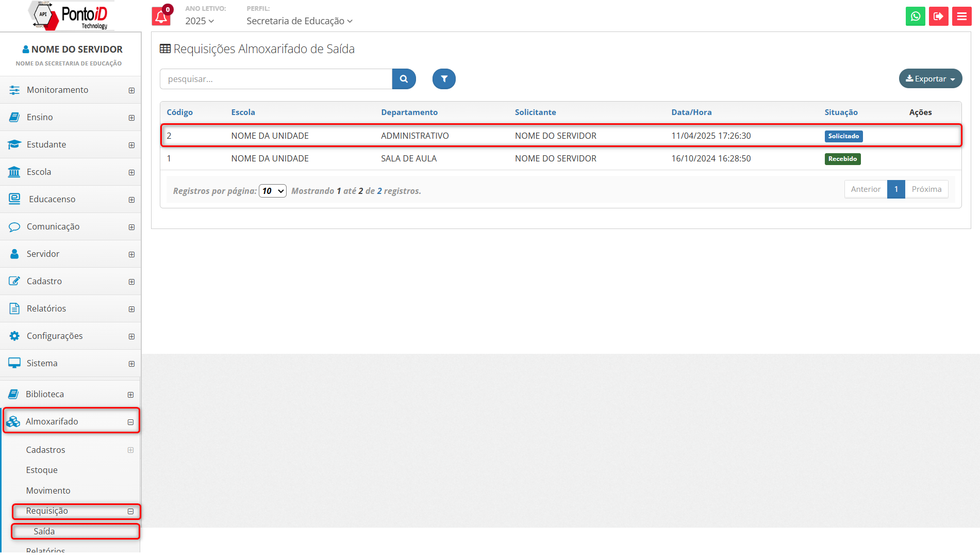Expand the Estudante menu plus
Screen dimensions: 980x555
pos(131,145)
